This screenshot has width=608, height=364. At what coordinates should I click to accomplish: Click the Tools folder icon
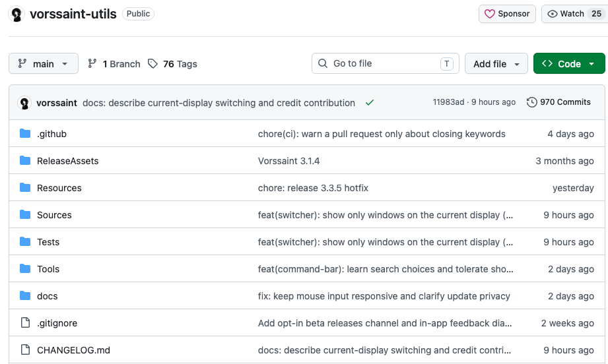[25, 268]
